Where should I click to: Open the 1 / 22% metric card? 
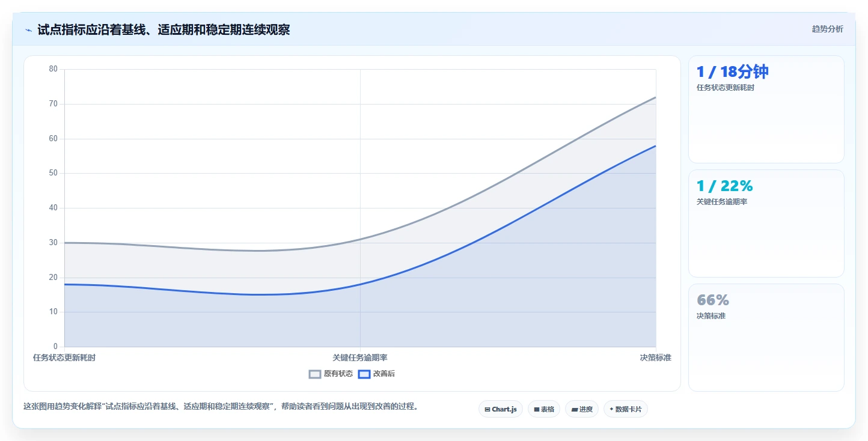766,224
